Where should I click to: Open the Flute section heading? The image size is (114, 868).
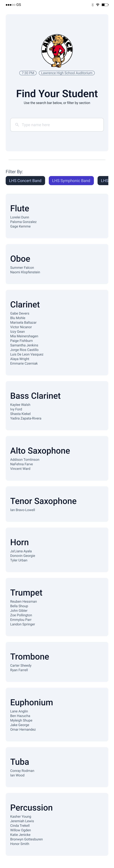pos(20,208)
